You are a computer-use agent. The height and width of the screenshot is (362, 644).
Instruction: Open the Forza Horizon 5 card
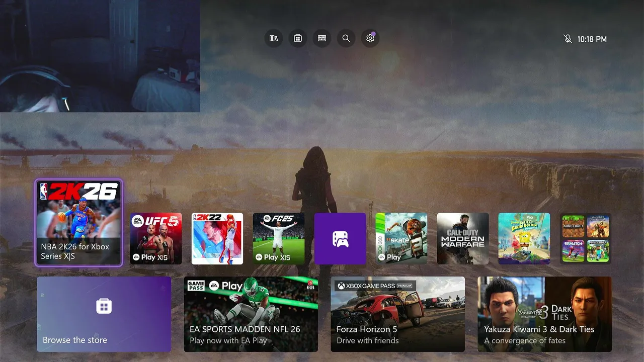tap(398, 314)
